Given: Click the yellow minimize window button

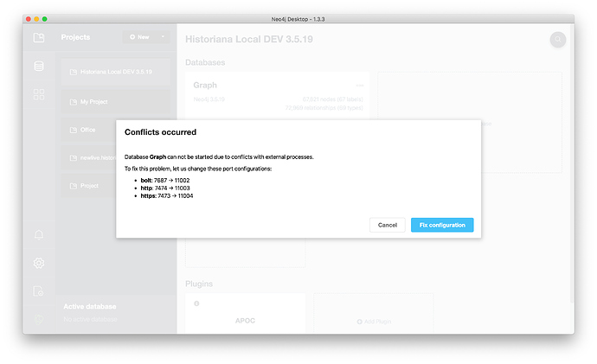Looking at the screenshot, I should point(36,19).
